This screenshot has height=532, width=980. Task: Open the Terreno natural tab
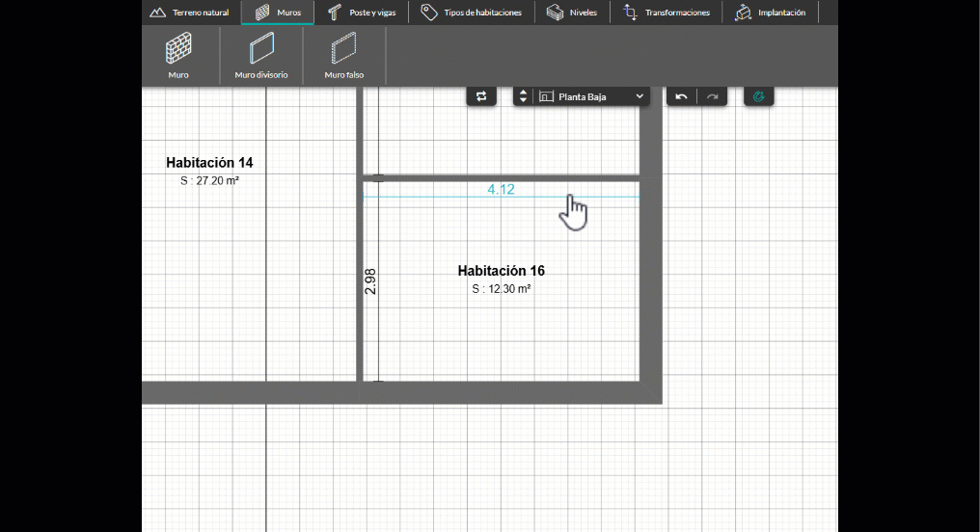coord(190,13)
